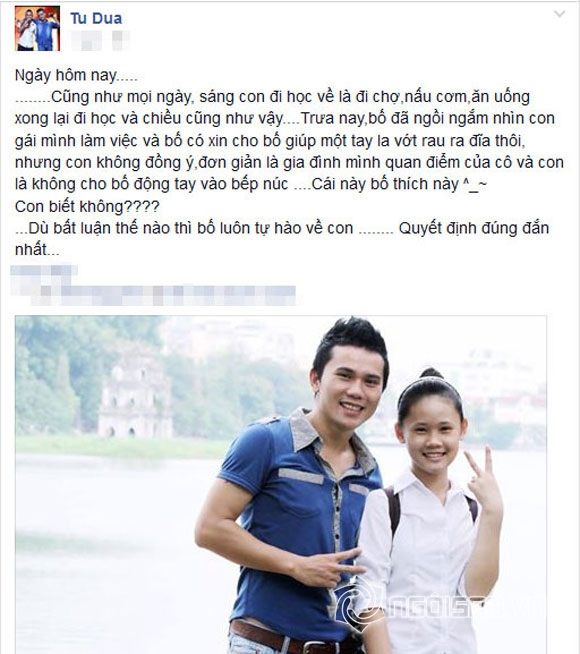Click the Tu Dua profile picture
Image resolution: width=580 pixels, height=654 pixels.
point(38,29)
